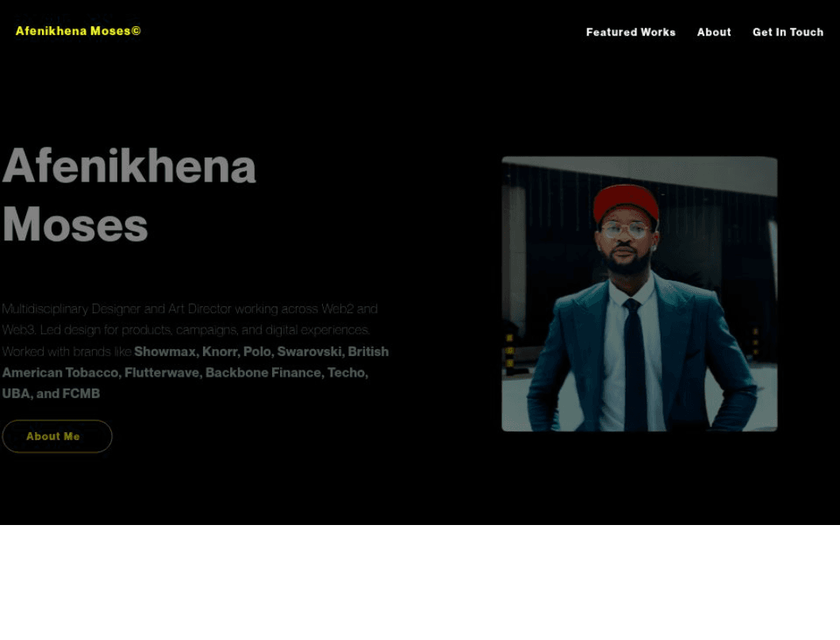Click the copyright symbol in the logo
Viewport: 840px width, 640px height.
tap(136, 30)
